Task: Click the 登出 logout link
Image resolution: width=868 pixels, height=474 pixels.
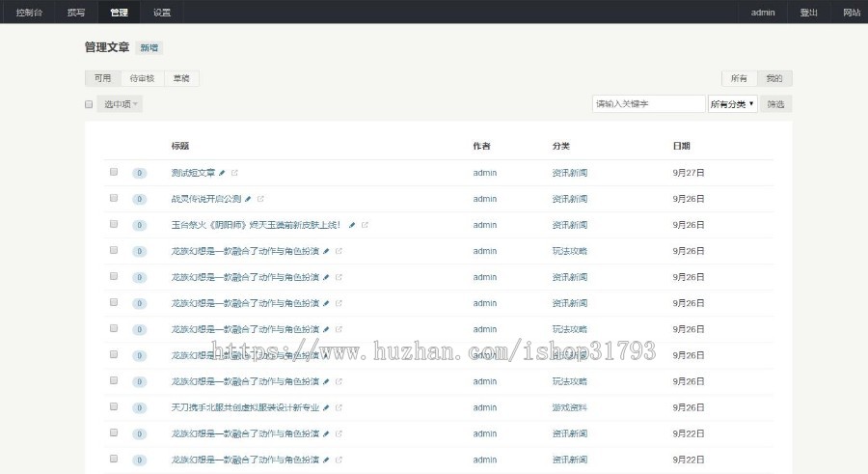Action: click(808, 13)
